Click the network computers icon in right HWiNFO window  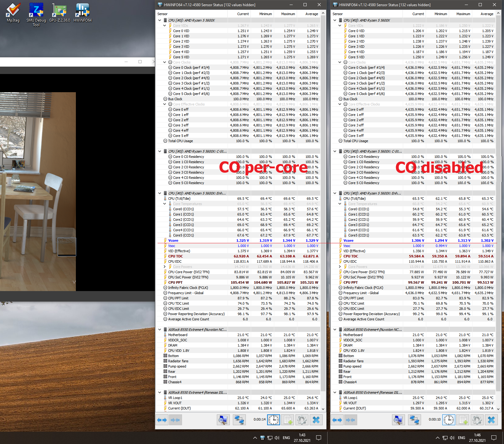pyautogui.click(x=414, y=420)
